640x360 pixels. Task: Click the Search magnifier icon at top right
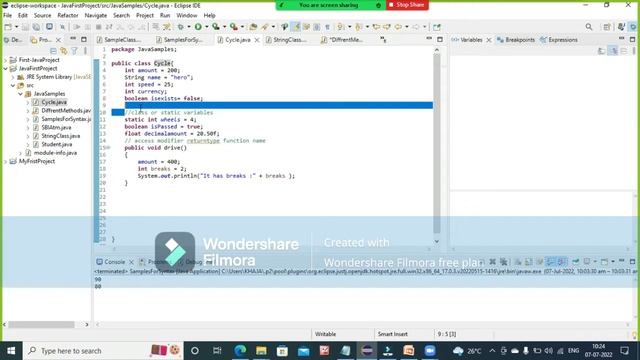(x=589, y=27)
